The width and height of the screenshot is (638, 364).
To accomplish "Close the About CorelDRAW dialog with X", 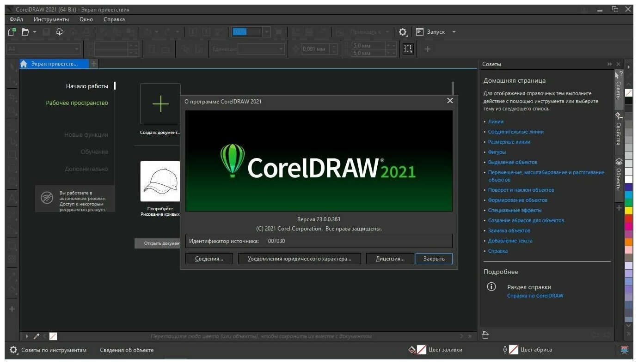I will pos(450,101).
